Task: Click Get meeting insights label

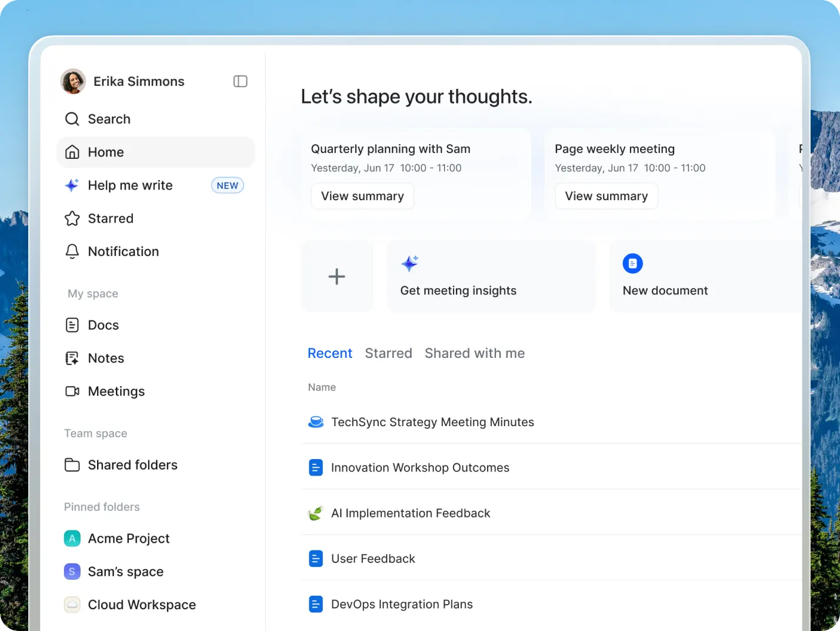Action: (x=458, y=291)
